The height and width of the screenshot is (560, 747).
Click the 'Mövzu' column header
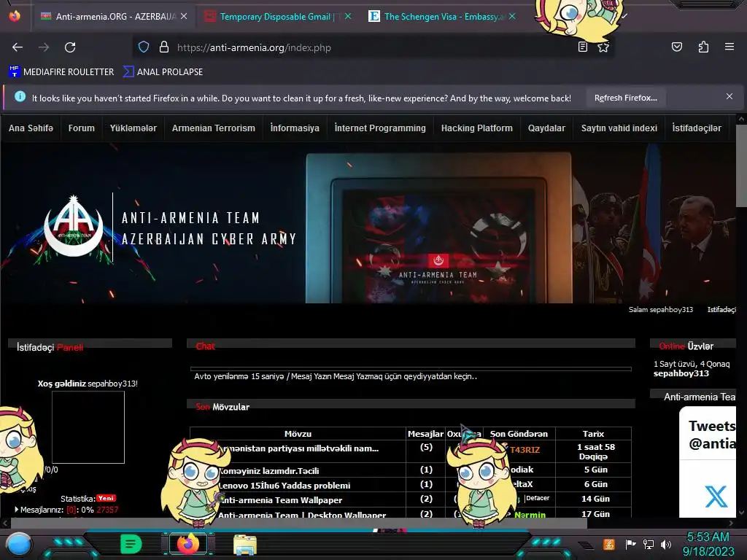298,434
